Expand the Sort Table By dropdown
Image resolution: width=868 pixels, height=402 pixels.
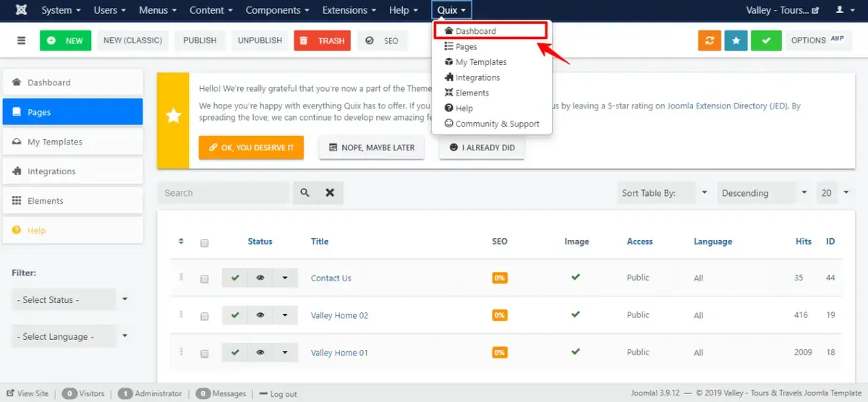(x=664, y=193)
